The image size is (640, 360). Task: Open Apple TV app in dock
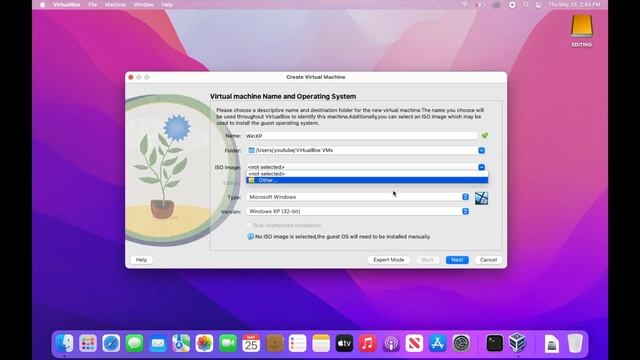click(344, 343)
